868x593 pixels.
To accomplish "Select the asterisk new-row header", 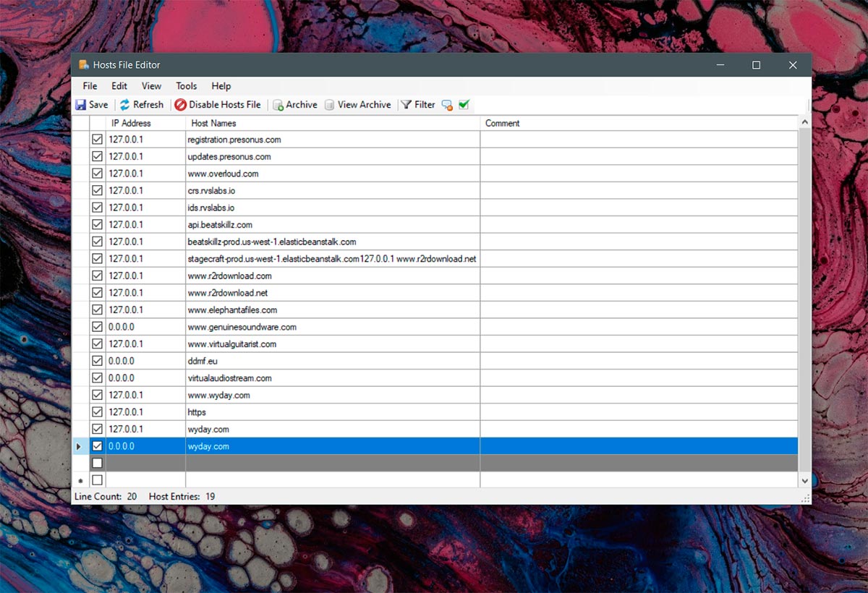I will [x=80, y=480].
